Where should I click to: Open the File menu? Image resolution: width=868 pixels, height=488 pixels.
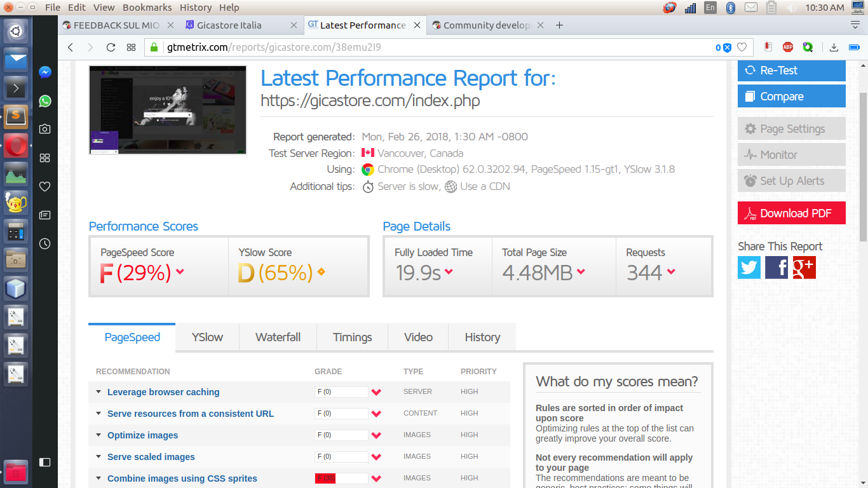point(53,8)
